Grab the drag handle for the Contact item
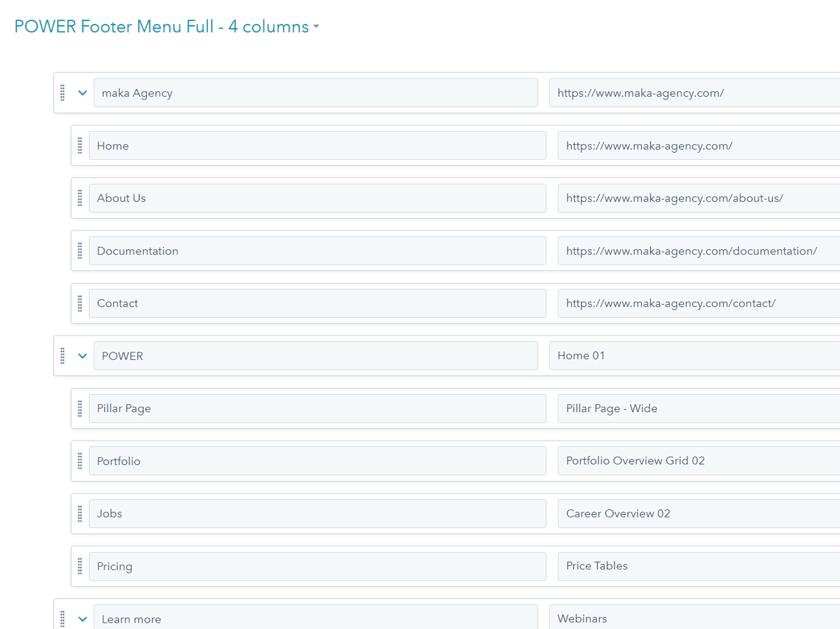 [x=80, y=303]
